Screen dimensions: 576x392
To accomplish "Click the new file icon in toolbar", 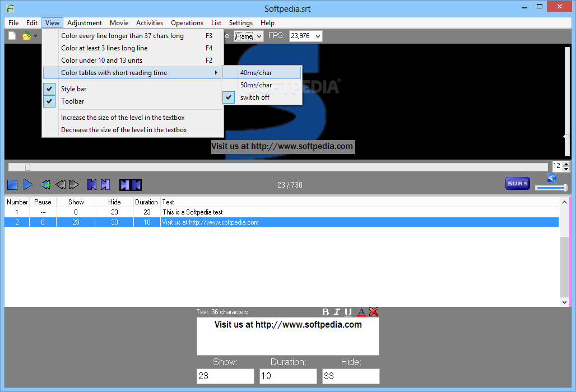I will [12, 36].
